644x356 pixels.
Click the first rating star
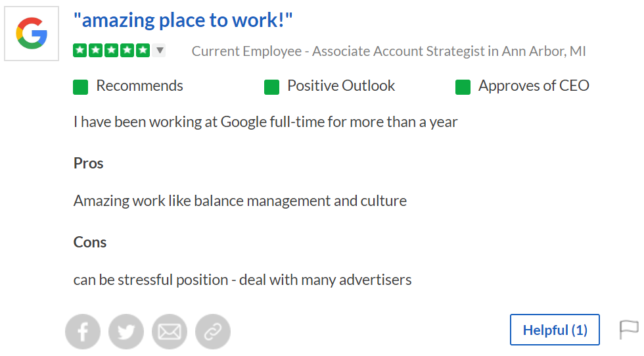80,51
